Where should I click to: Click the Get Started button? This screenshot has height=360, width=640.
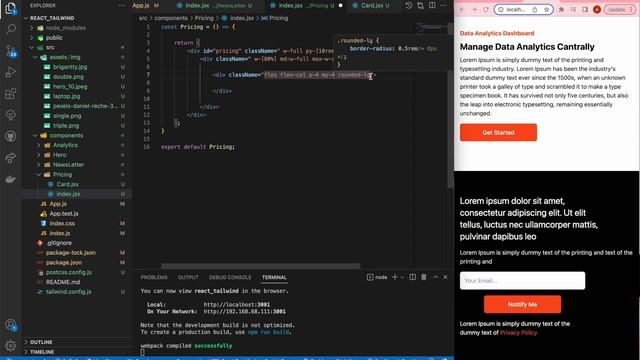(498, 132)
